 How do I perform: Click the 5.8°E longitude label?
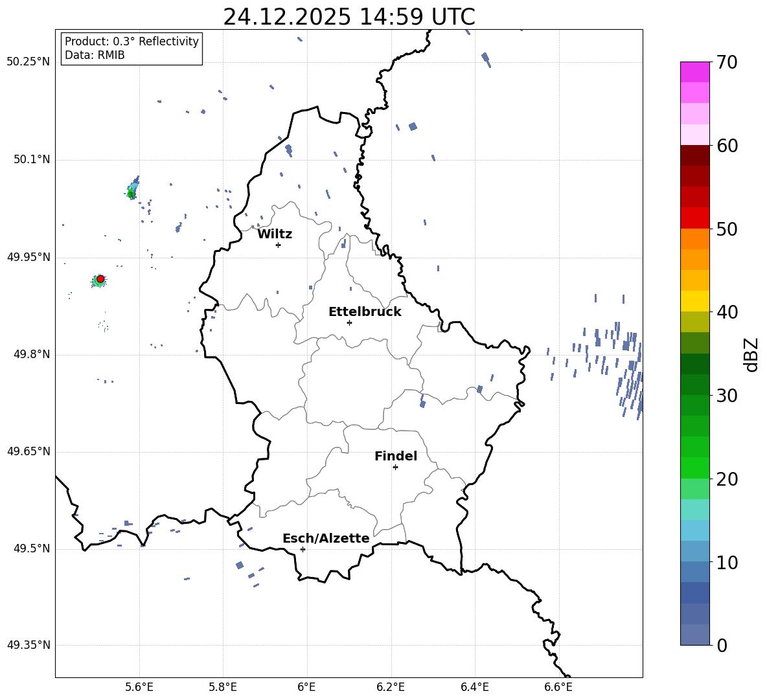tap(223, 687)
